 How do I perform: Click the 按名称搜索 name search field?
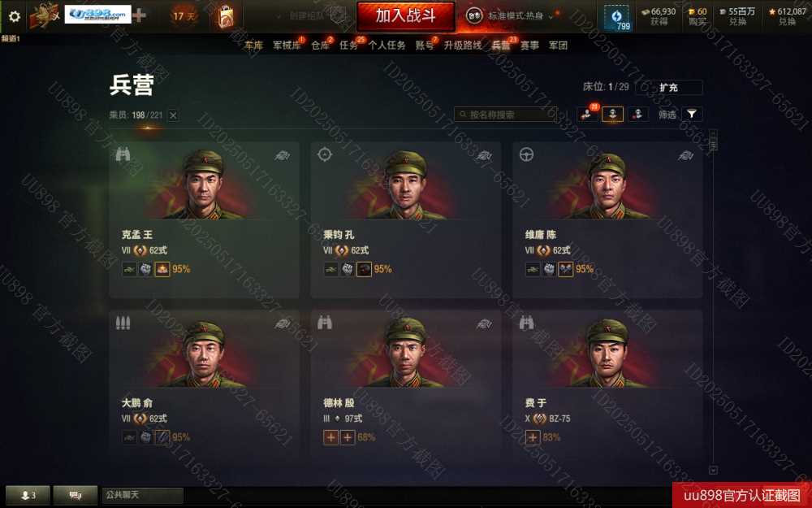[x=506, y=115]
